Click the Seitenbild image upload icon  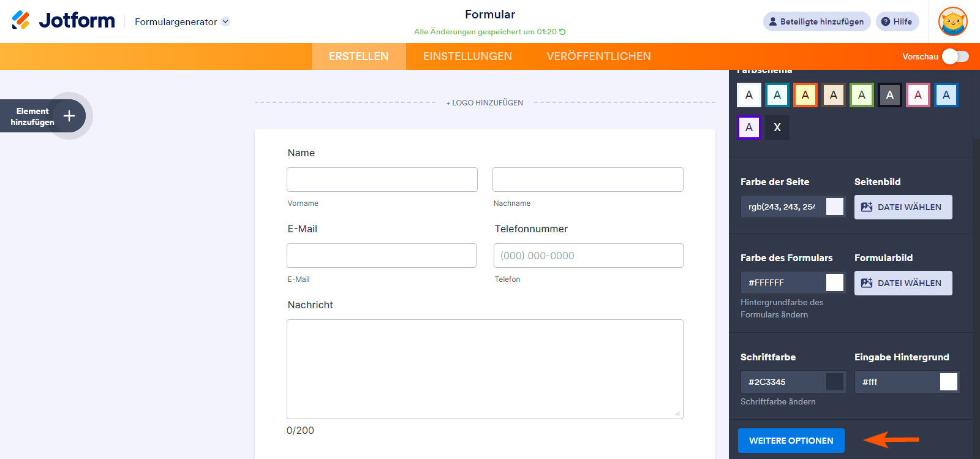tap(867, 207)
